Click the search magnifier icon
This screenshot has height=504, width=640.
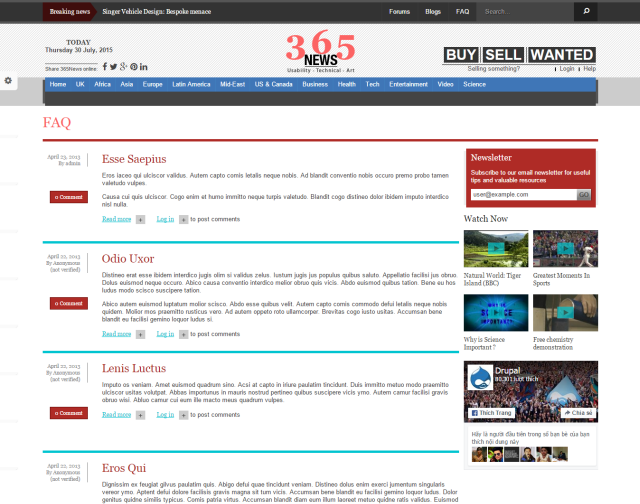(x=585, y=12)
